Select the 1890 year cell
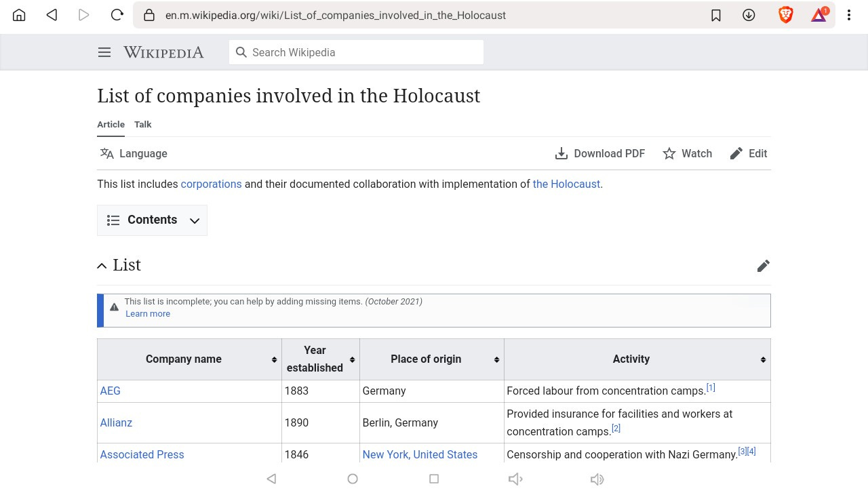868x495 pixels. (321, 422)
